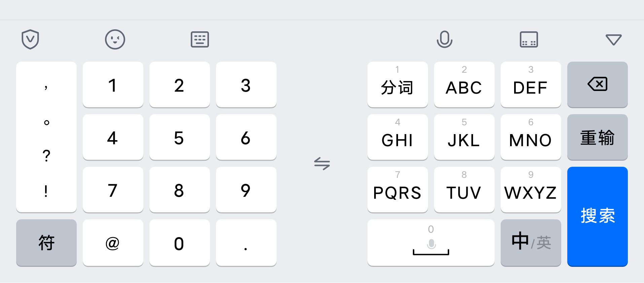Start voice input with microphone icon
The height and width of the screenshot is (283, 644).
coord(444,39)
